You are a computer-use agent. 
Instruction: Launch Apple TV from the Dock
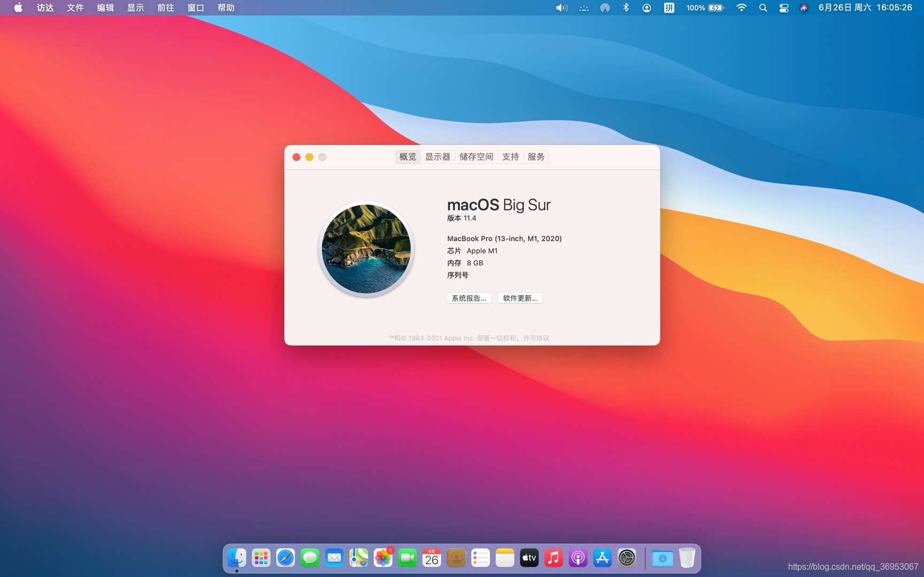point(529,558)
